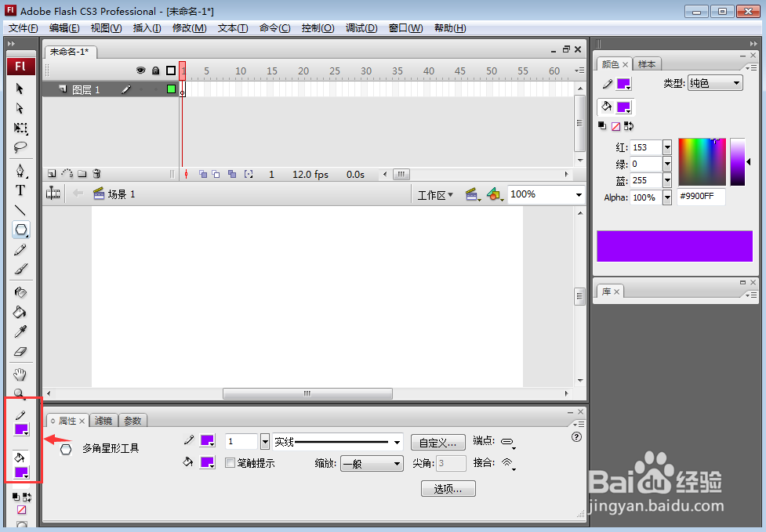The image size is (766, 532).
Task: Select the Pen tool
Action: [20, 170]
